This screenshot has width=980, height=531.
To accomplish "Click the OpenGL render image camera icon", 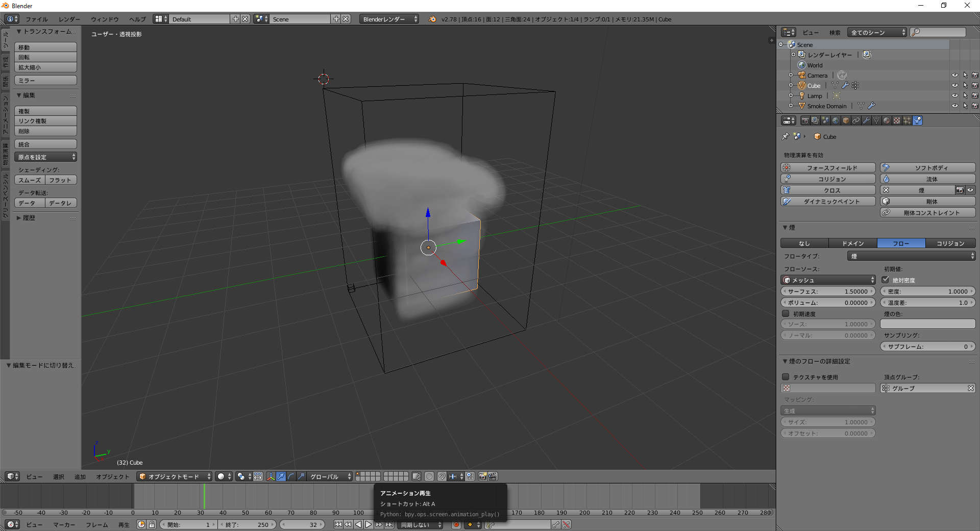I will pos(482,476).
